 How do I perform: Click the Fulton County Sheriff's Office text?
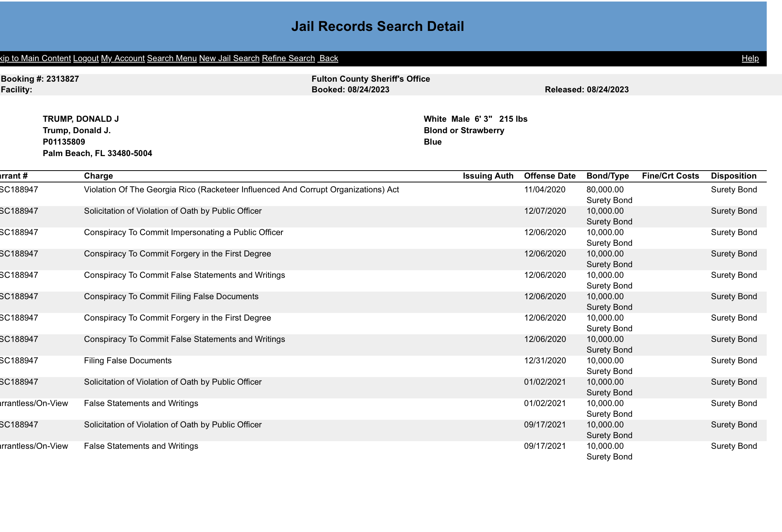(x=371, y=79)
